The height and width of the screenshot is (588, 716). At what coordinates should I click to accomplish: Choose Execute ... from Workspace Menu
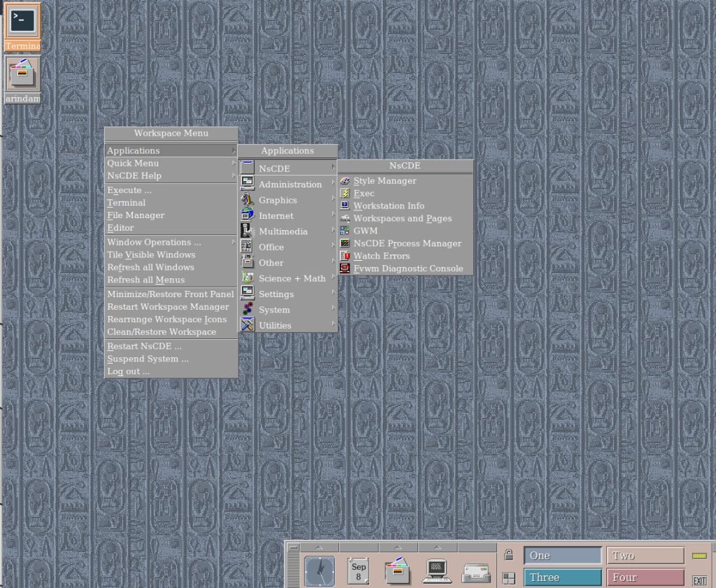(x=171, y=190)
